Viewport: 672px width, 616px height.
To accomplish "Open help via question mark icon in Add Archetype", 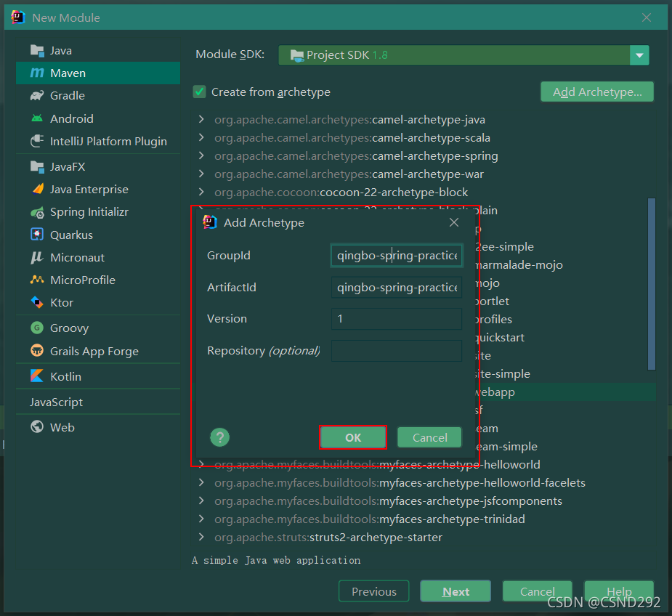I will coord(220,437).
